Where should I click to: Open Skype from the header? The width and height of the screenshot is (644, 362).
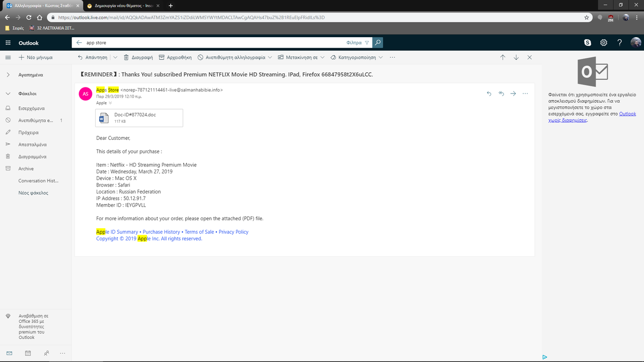588,43
